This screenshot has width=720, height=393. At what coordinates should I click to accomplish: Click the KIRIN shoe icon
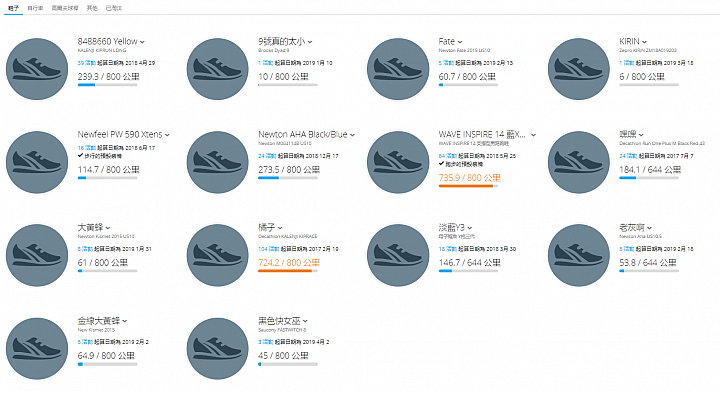tap(579, 69)
